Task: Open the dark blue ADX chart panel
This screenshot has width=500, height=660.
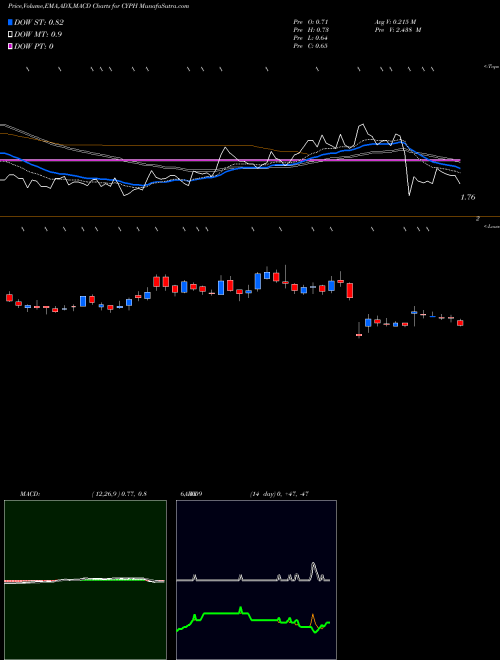Action: click(x=256, y=580)
